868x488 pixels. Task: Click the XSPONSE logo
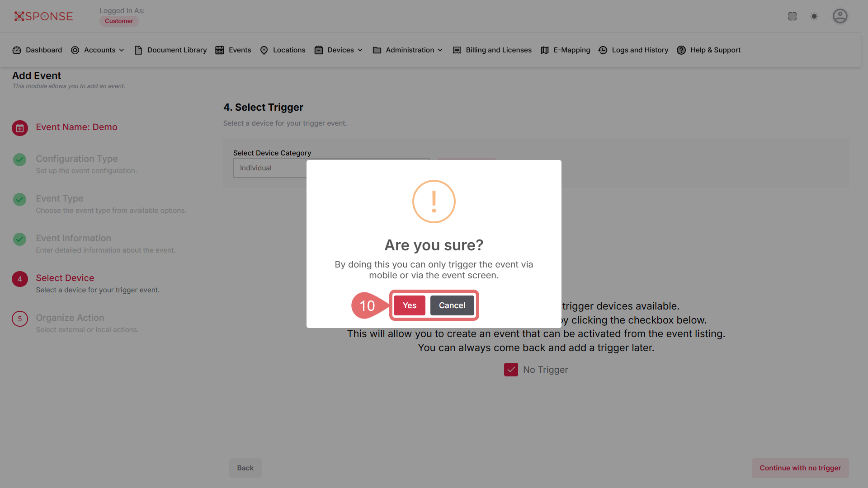pyautogui.click(x=43, y=16)
